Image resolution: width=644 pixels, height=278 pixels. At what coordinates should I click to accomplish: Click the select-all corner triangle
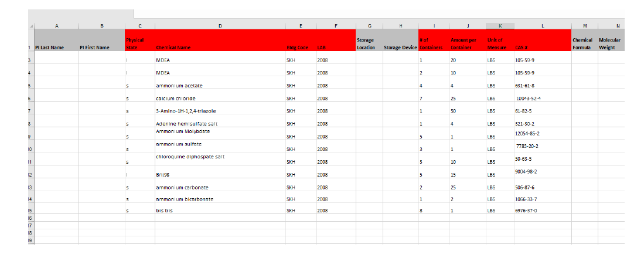30,26
